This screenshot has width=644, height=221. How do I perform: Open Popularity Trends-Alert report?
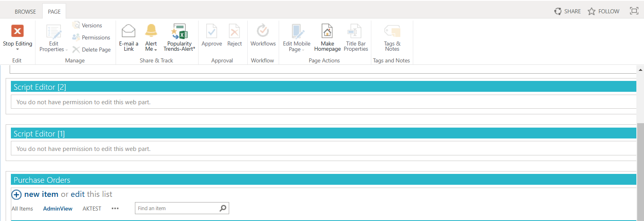coord(179,38)
